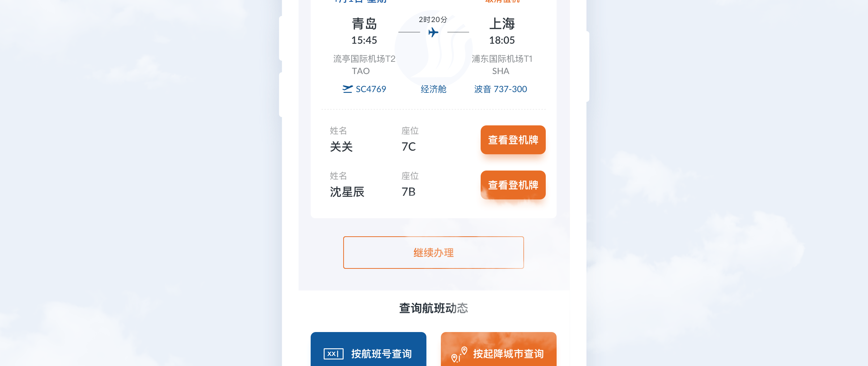
Task: Select flight number SC4769 text
Action: (371, 89)
